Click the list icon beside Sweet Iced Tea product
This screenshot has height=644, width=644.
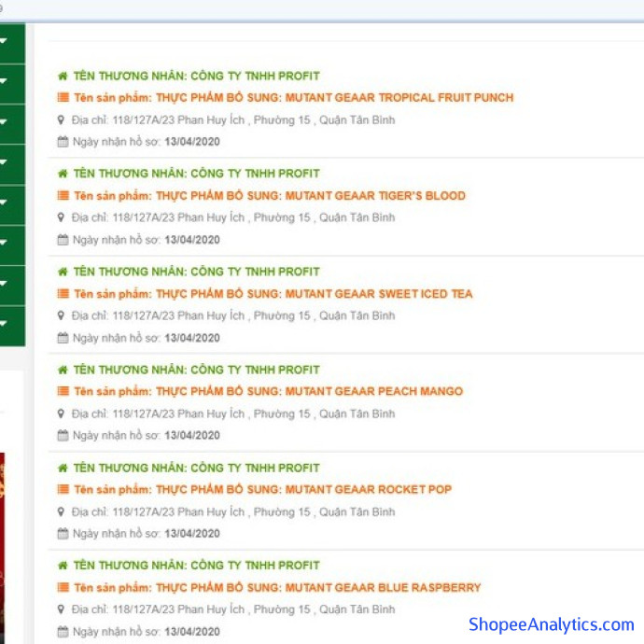[x=63, y=294]
